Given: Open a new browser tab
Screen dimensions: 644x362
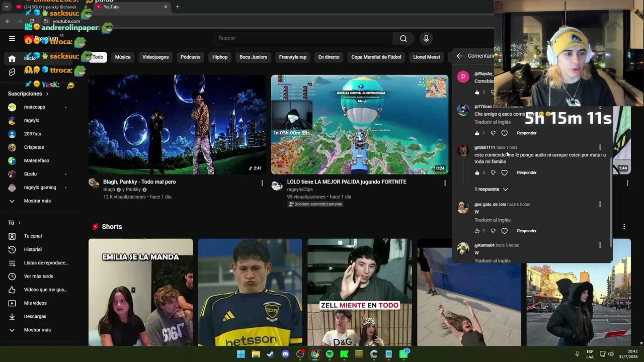Looking at the screenshot, I should (178, 7).
